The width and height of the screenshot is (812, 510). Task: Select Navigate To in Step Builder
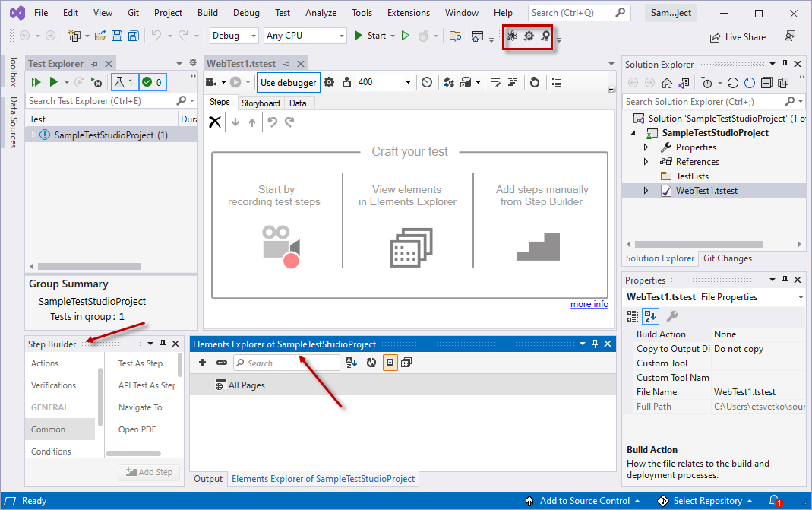(140, 407)
